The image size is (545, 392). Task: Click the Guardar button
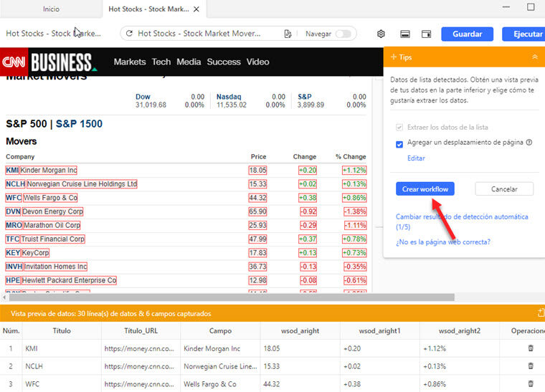pos(467,34)
